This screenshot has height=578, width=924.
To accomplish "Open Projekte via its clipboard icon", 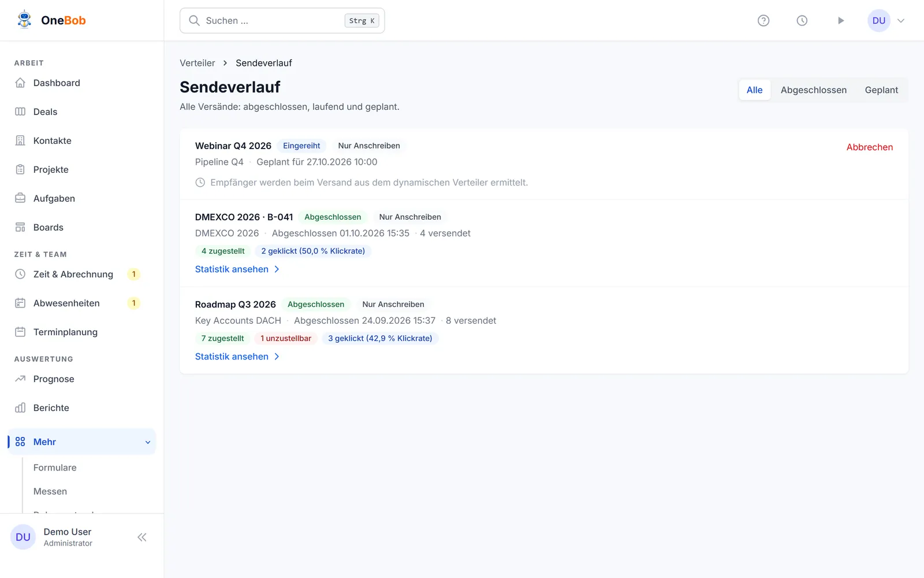I will click(x=20, y=169).
